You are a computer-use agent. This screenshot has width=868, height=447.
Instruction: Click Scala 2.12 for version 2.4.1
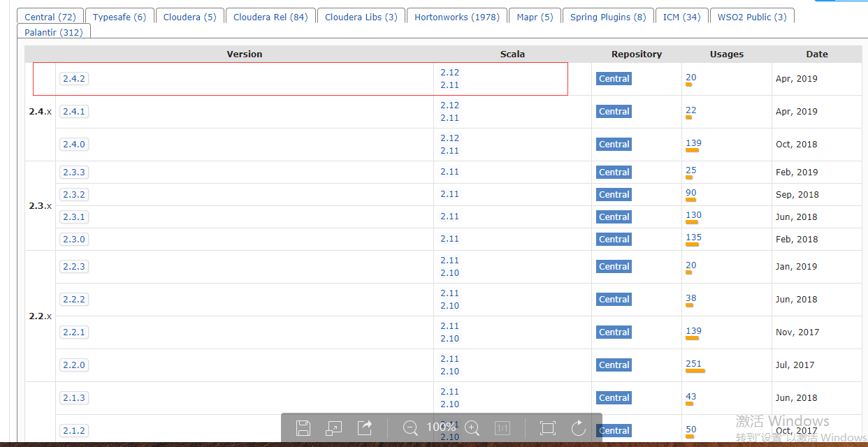[x=449, y=105]
